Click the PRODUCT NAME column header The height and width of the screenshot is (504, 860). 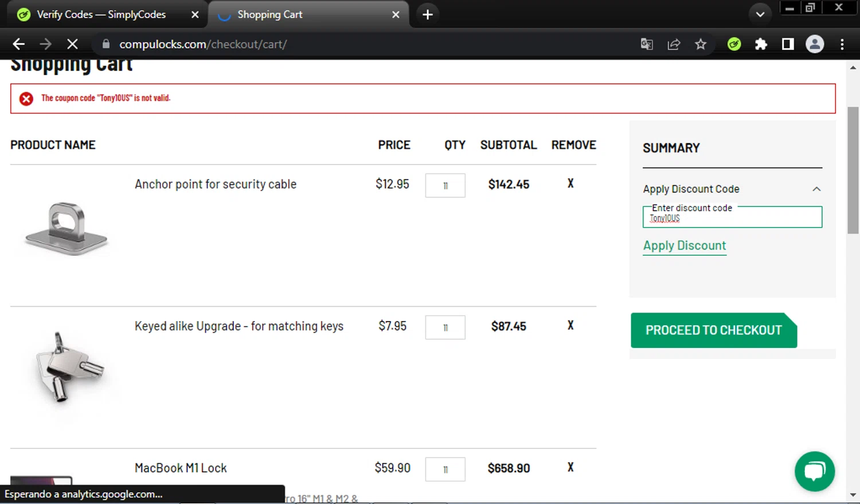pos(53,145)
